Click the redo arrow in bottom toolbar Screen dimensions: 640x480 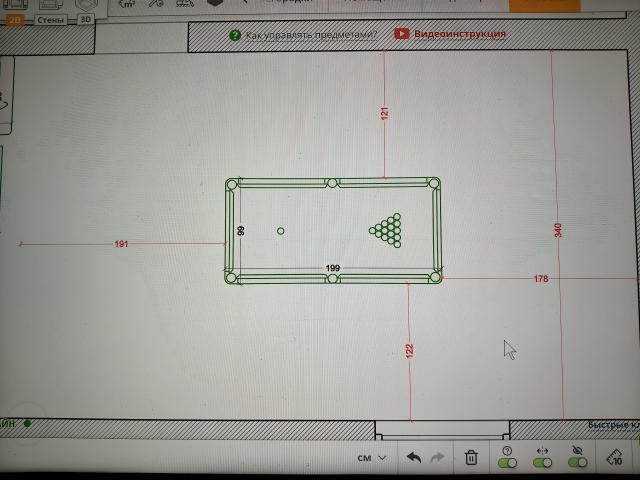click(x=437, y=458)
